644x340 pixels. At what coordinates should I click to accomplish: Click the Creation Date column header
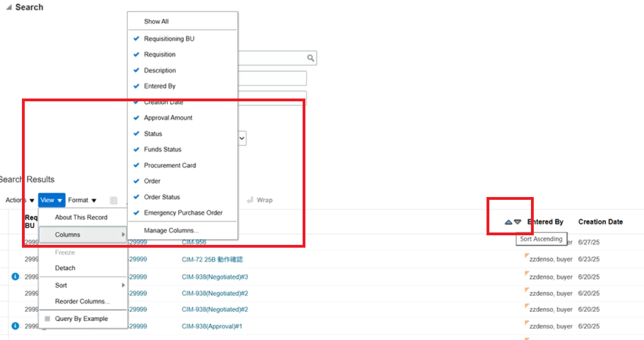(601, 222)
